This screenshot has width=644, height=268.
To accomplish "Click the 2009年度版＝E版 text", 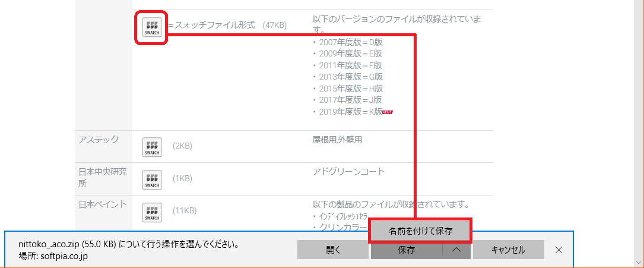I will 351,53.
